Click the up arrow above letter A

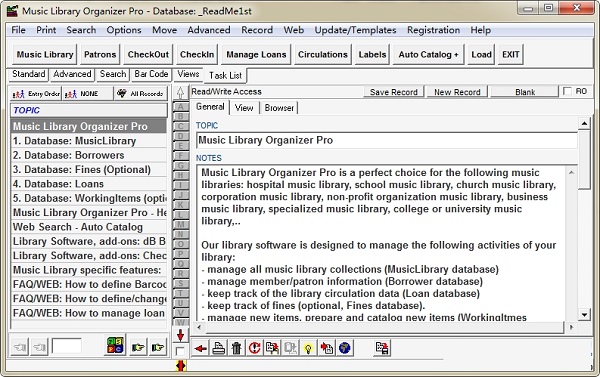(180, 93)
